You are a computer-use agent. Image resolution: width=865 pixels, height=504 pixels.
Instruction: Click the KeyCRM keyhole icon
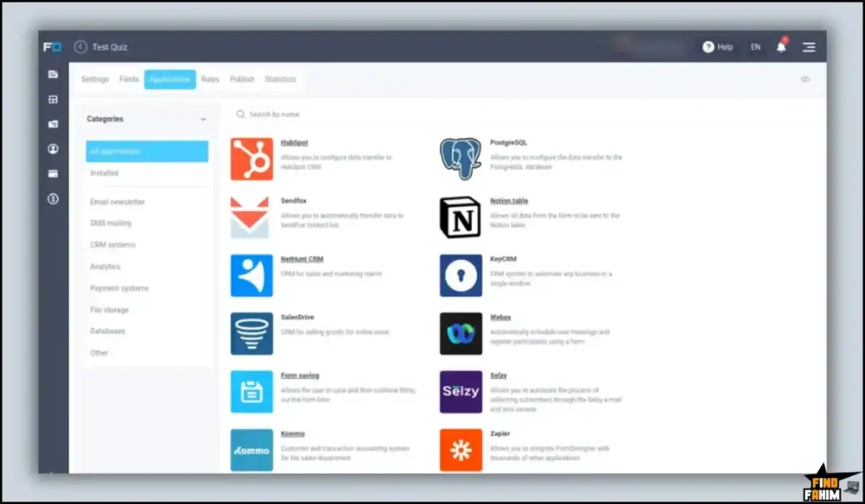pyautogui.click(x=460, y=275)
